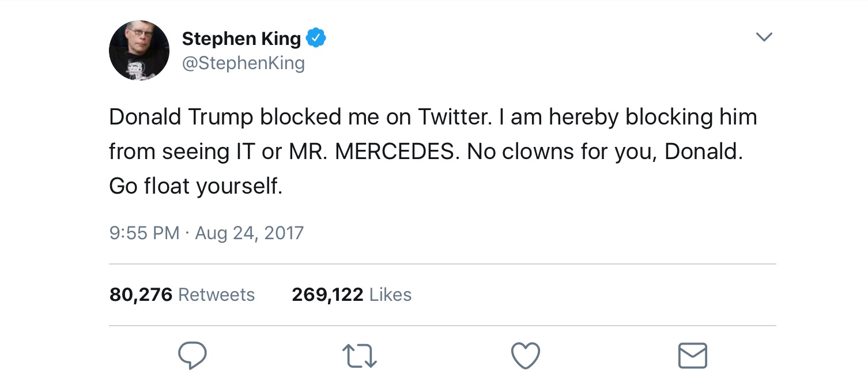Like the tweet with the heart icon

[526, 356]
